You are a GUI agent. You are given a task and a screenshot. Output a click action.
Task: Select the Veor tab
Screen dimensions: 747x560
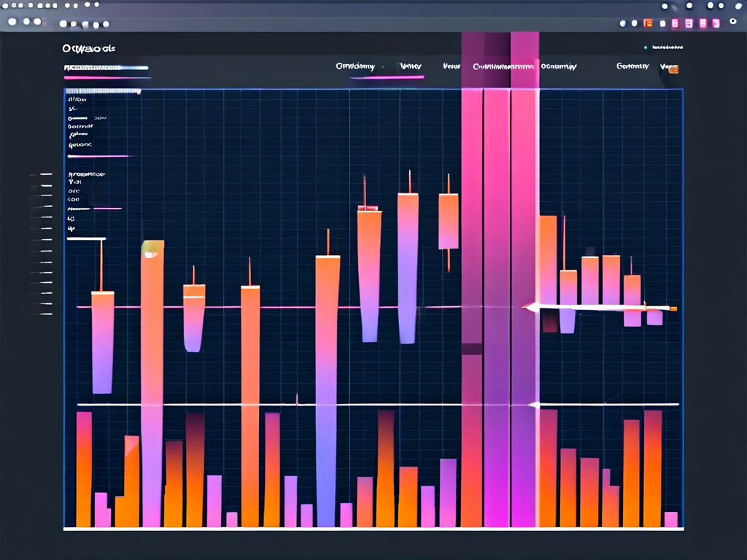pos(451,66)
